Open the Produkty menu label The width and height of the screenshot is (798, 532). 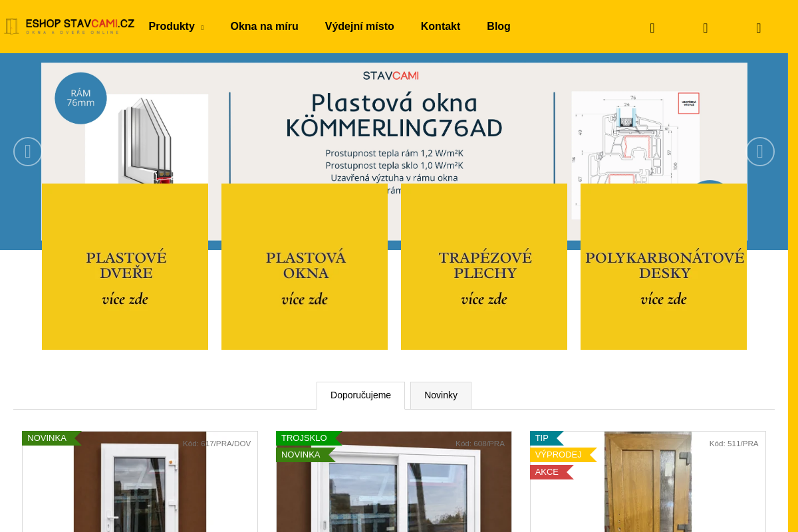(172, 27)
